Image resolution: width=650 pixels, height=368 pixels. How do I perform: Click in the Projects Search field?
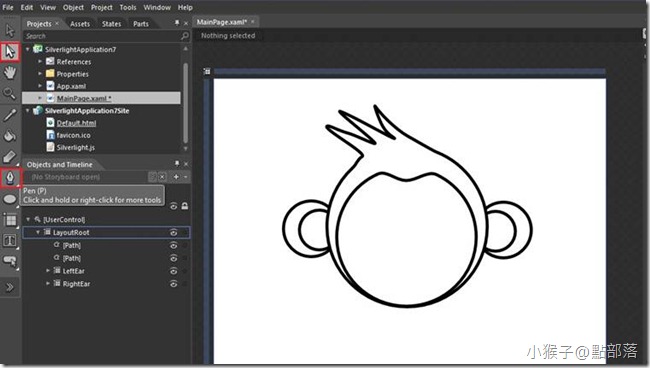[102, 36]
